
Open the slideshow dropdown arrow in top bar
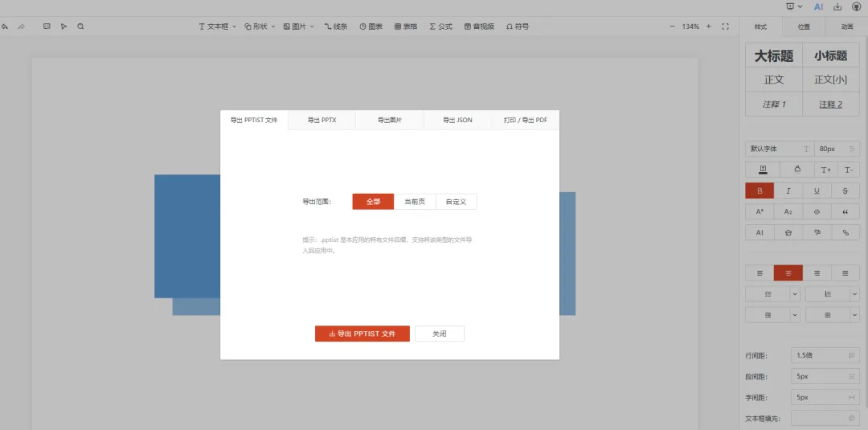coord(800,6)
